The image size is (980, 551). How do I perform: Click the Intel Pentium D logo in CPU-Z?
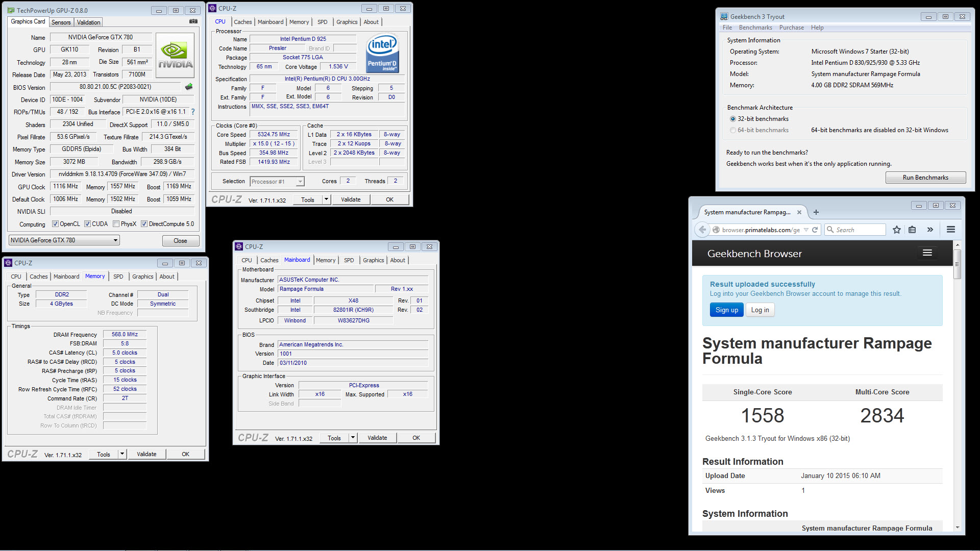pos(382,53)
